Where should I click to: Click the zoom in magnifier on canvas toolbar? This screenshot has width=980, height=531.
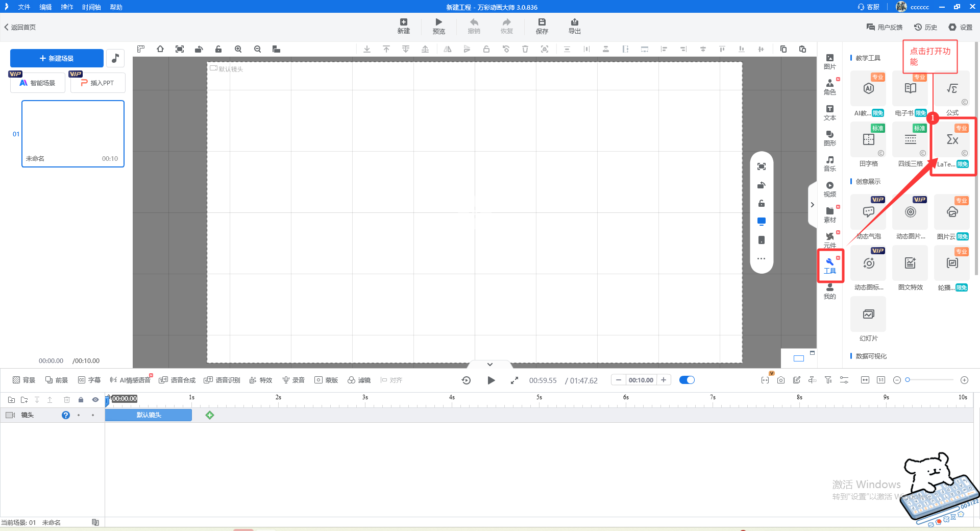pyautogui.click(x=238, y=49)
